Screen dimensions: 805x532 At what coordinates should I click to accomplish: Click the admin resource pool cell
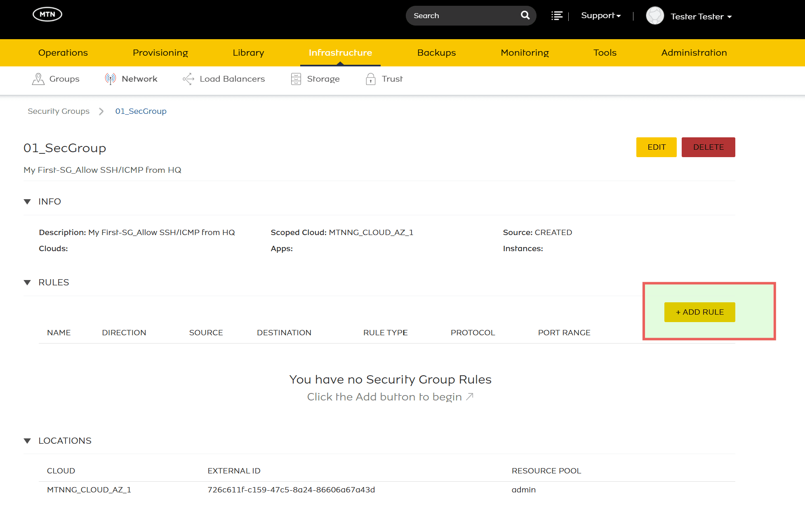click(x=524, y=490)
